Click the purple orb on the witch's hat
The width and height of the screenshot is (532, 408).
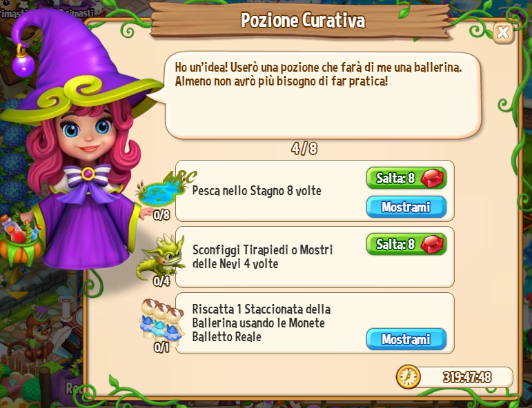click(23, 63)
